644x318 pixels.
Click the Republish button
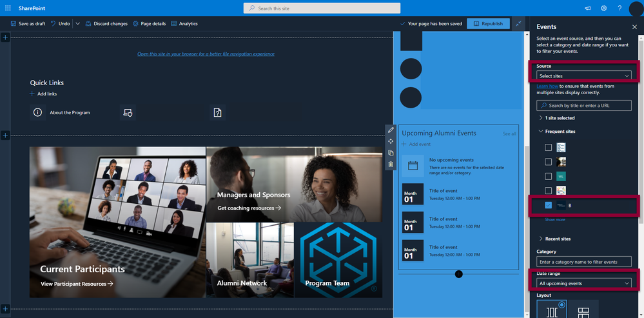pos(489,23)
